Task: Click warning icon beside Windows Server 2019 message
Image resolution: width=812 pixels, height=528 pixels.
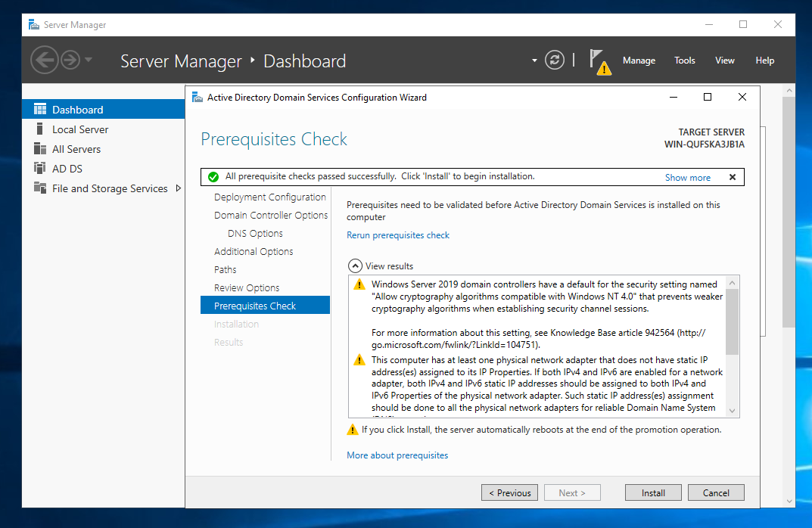Action: point(359,284)
